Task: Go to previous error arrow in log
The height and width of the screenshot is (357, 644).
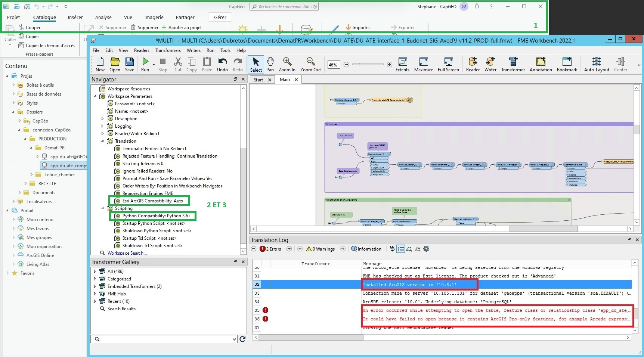Action: coord(254,249)
